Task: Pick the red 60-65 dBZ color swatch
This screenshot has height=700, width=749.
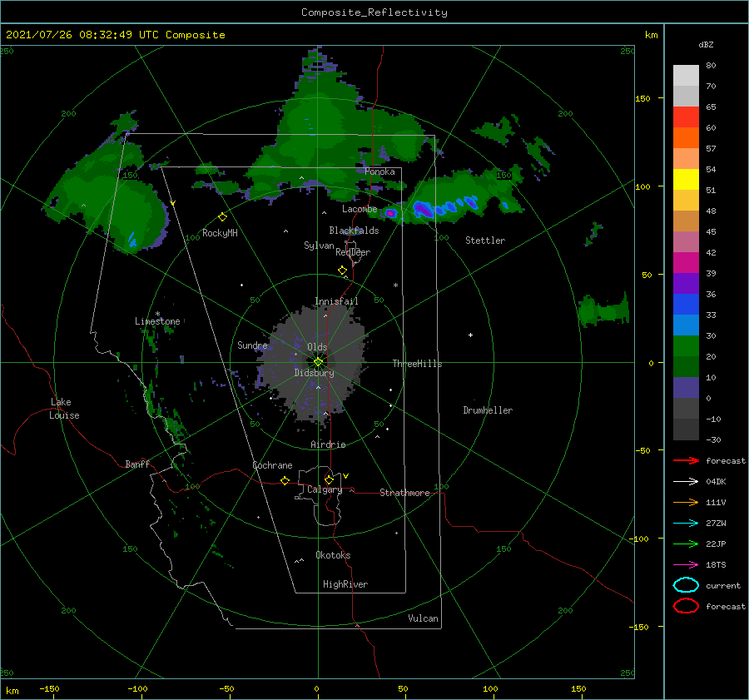Action: click(686, 117)
